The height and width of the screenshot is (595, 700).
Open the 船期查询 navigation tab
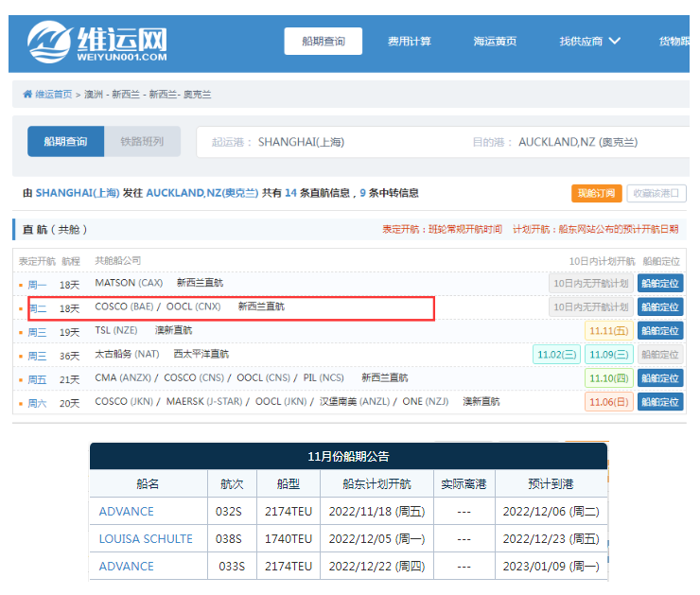[x=324, y=41]
